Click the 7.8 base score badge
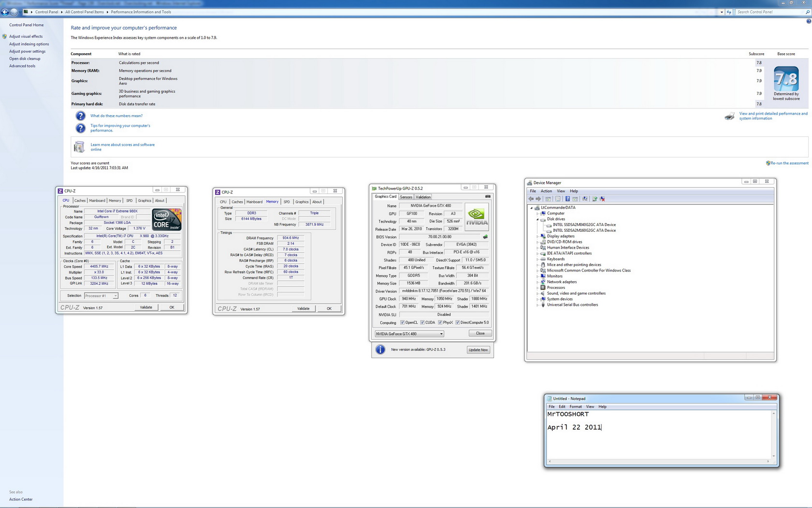The height and width of the screenshot is (508, 812). pos(786,79)
